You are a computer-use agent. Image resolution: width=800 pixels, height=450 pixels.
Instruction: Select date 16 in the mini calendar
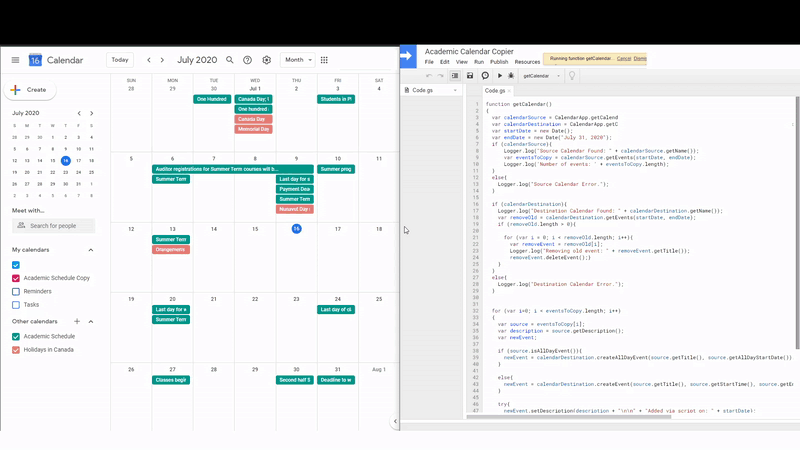(66, 161)
